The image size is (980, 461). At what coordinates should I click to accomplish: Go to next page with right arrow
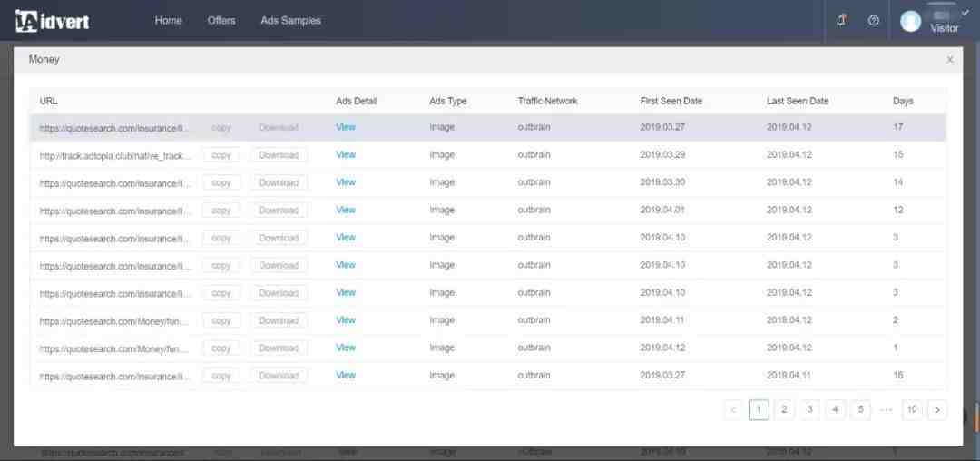936,410
